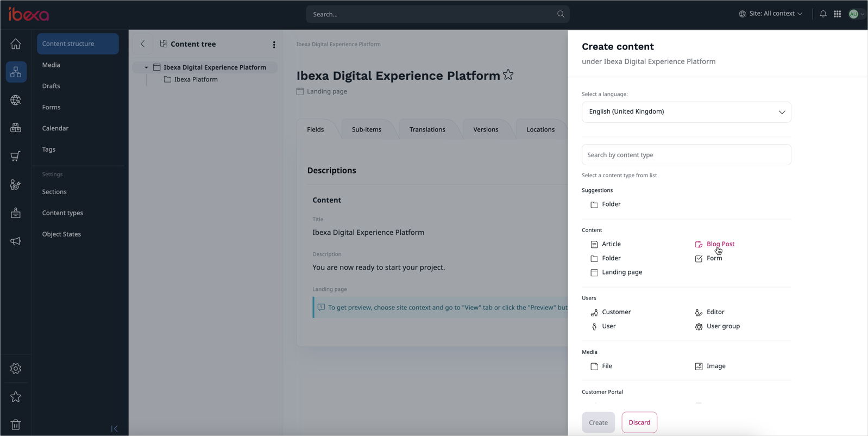868x436 pixels.
Task: Collapse Ibexa Digital Experience Platform tree node
Action: pyautogui.click(x=146, y=67)
